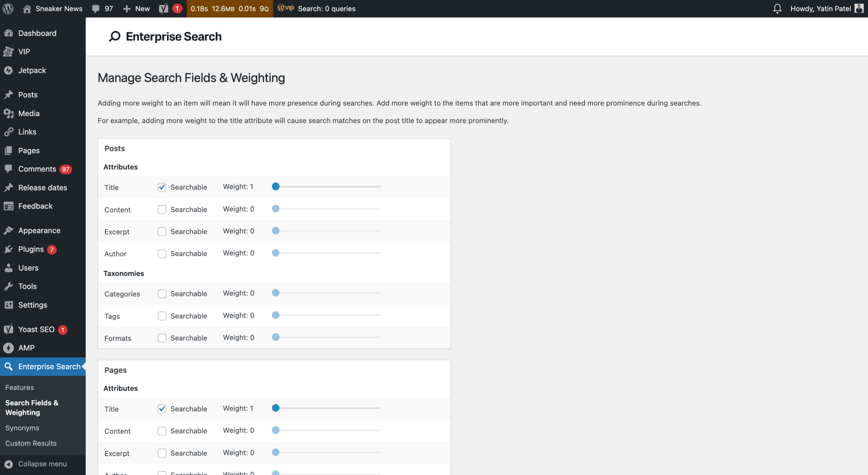Open the New content dropdown
Image resolution: width=868 pixels, height=475 pixels.
136,9
